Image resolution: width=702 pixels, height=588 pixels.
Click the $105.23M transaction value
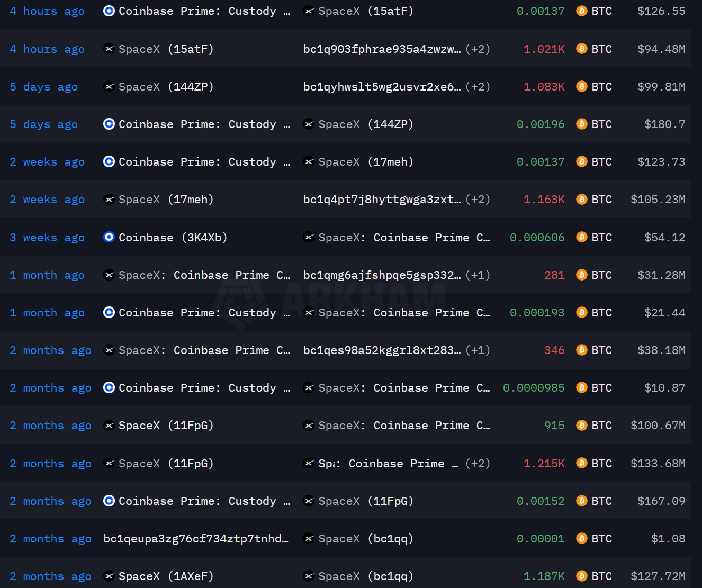click(x=658, y=200)
